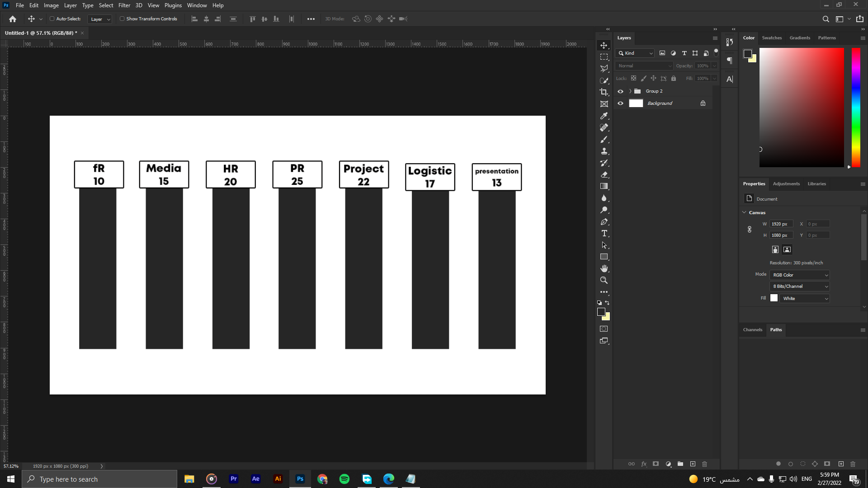The image size is (868, 488).
Task: Set canvas to landscape orientation button
Action: [787, 250]
